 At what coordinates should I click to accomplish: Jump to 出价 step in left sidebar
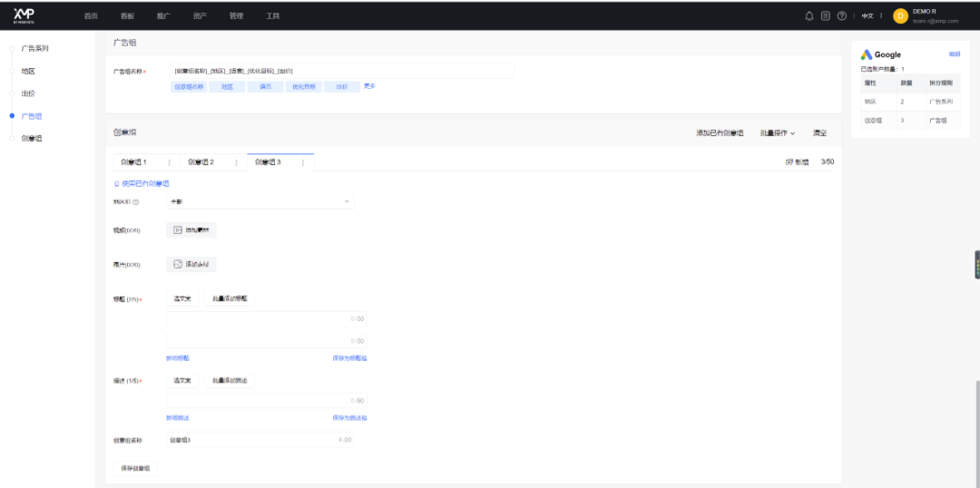pyautogui.click(x=27, y=93)
